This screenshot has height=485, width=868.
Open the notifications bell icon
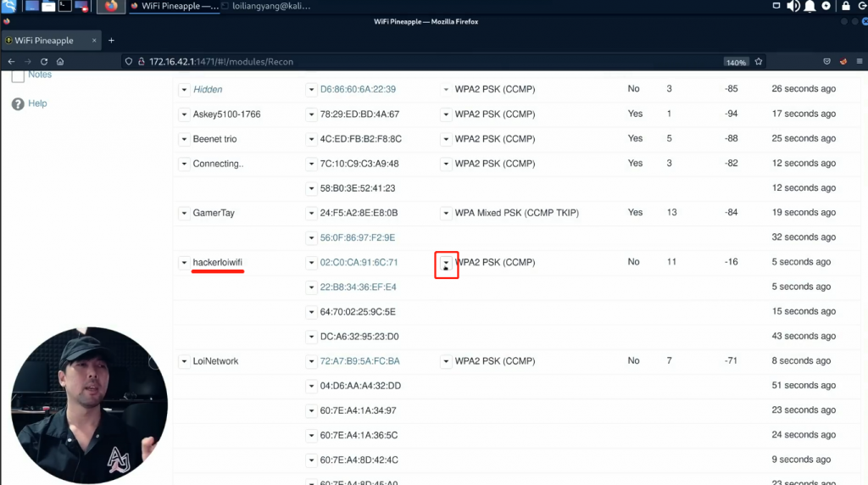810,6
